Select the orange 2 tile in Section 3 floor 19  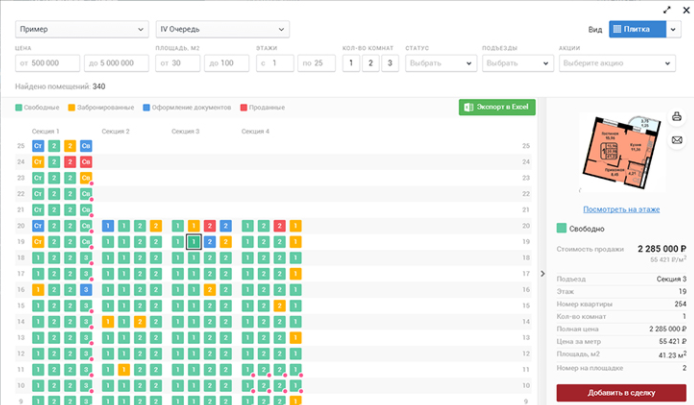click(226, 242)
